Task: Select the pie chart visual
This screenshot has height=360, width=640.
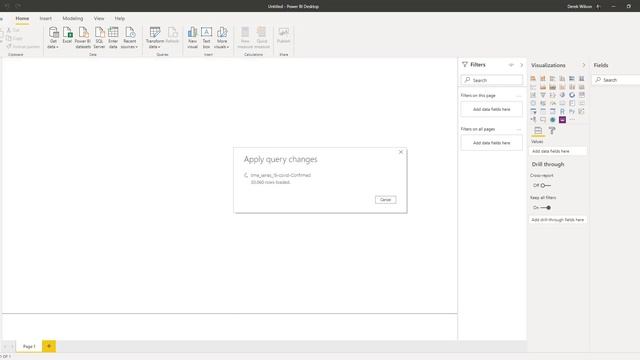Action: (562, 95)
